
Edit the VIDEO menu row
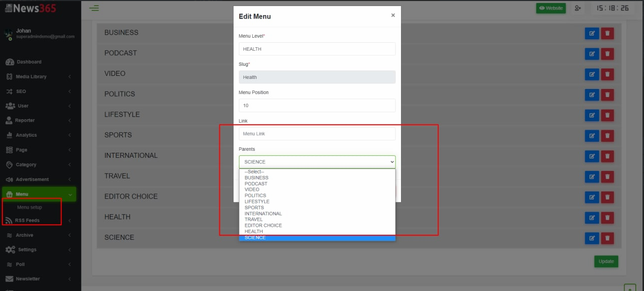[592, 74]
